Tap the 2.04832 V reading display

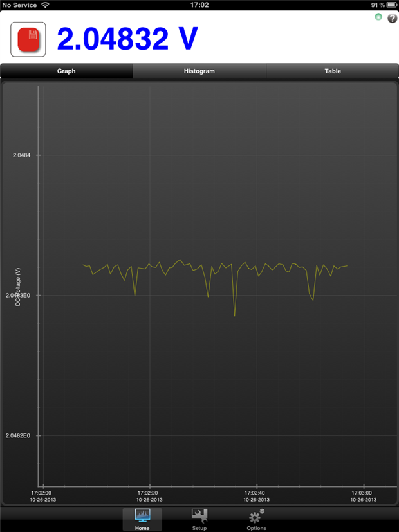pos(127,39)
